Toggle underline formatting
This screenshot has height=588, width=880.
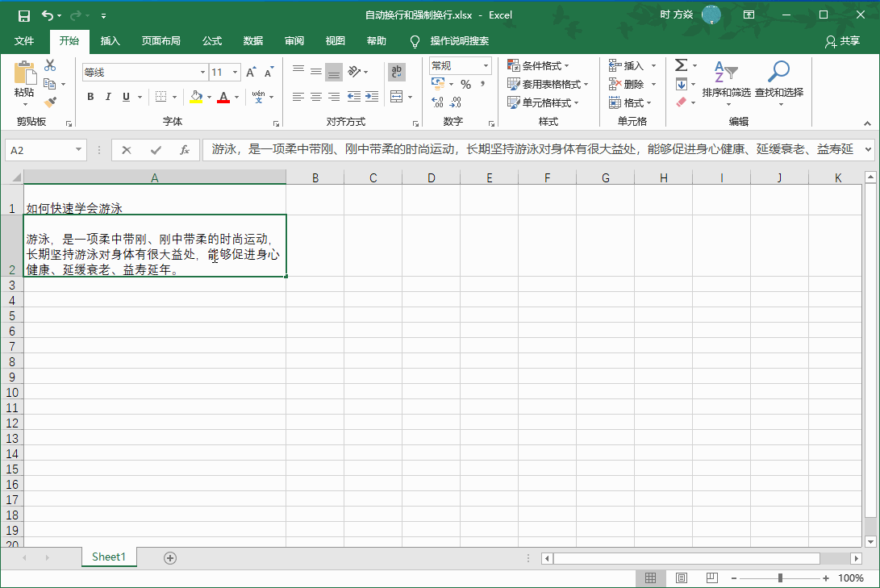[x=127, y=97]
